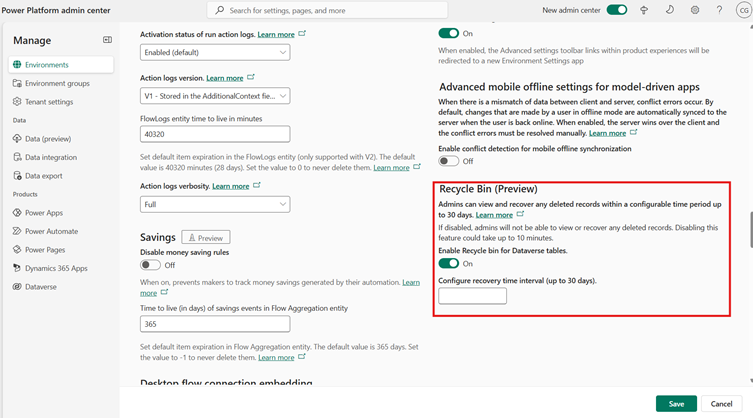The image size is (753, 418).
Task: Open external link icon beside Action logs verbosity
Action: point(257,185)
